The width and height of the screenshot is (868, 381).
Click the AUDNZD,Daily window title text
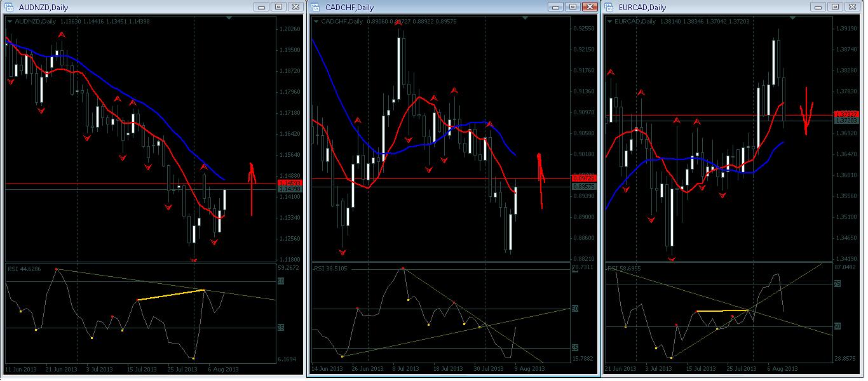point(43,8)
